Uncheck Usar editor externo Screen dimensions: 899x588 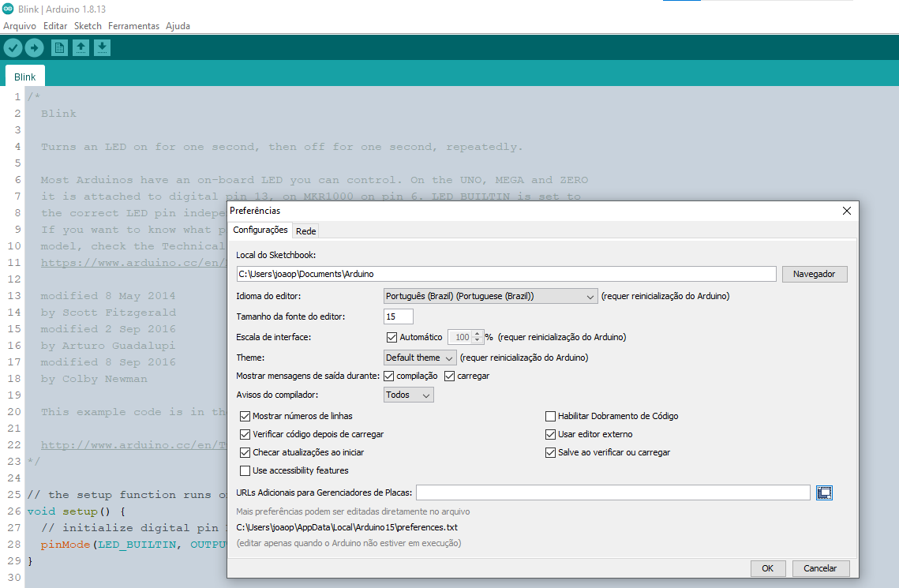click(x=550, y=434)
